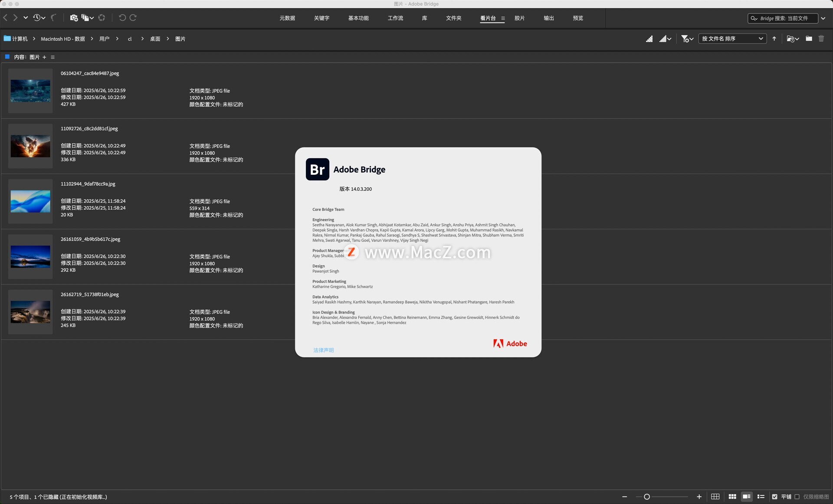Click file name 11102944_9daf78cc9a.jpg
Screen dimensions: 833x504
pos(88,184)
